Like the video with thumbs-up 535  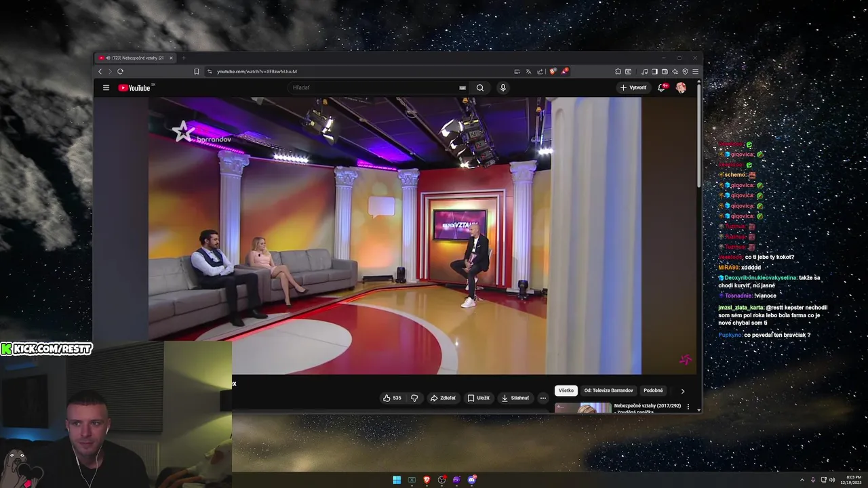(392, 398)
